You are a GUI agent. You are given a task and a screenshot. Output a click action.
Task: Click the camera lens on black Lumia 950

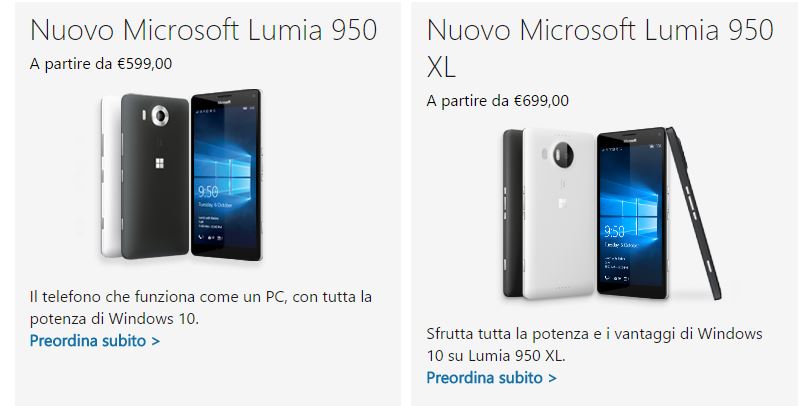tap(160, 115)
